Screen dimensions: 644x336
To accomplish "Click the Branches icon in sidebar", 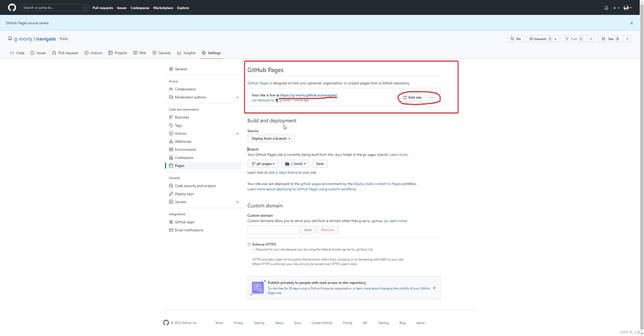I will 171,117.
